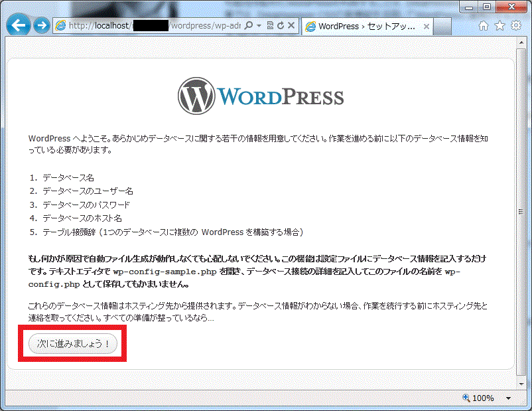The image size is (532, 411).
Task: Click the search magnifier in address bar
Action: pyautogui.click(x=249, y=26)
